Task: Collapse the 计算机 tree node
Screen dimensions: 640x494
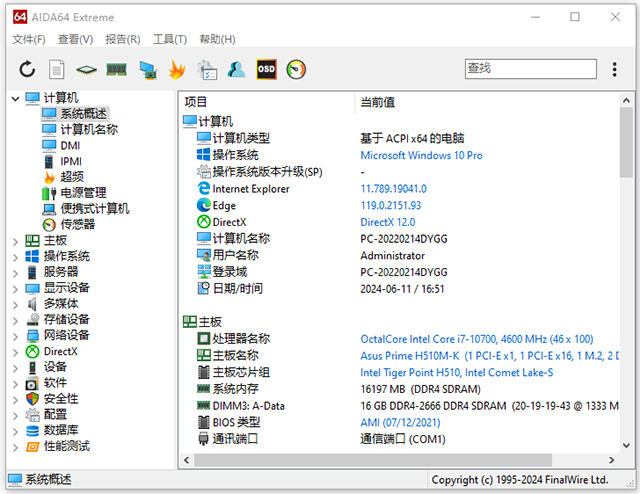Action: (x=16, y=98)
